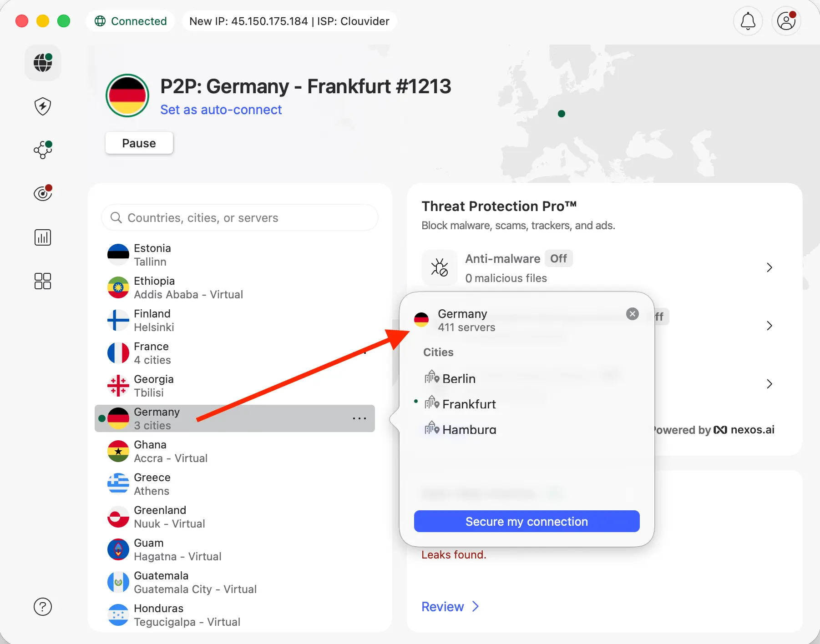Select Frankfurt from the cities list
Screen dimensions: 820x644
tap(469, 404)
